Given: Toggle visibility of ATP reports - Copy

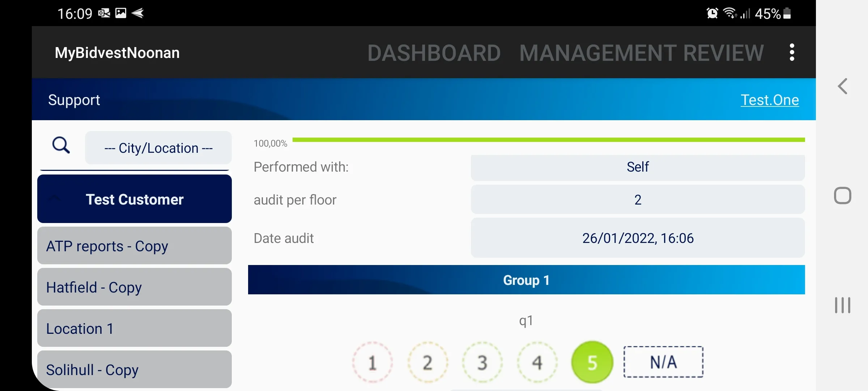Looking at the screenshot, I should [x=135, y=245].
